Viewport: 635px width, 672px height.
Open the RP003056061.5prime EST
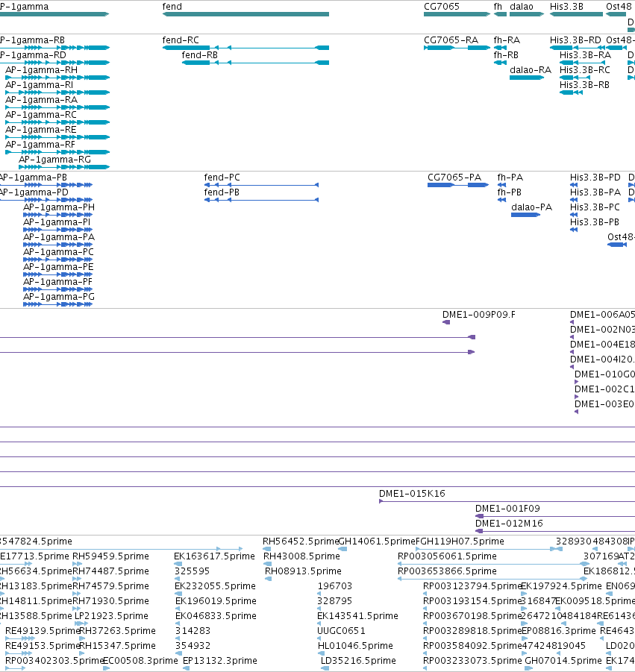coord(494,564)
